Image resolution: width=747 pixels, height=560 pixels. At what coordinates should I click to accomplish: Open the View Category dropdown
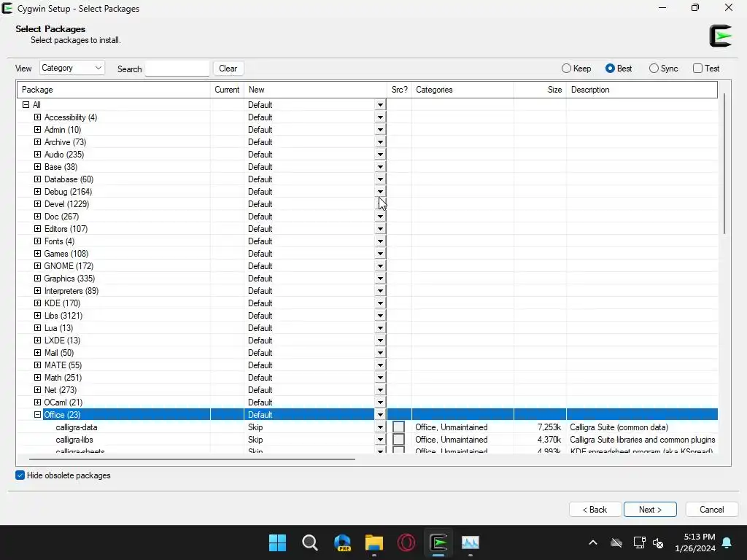click(x=72, y=68)
